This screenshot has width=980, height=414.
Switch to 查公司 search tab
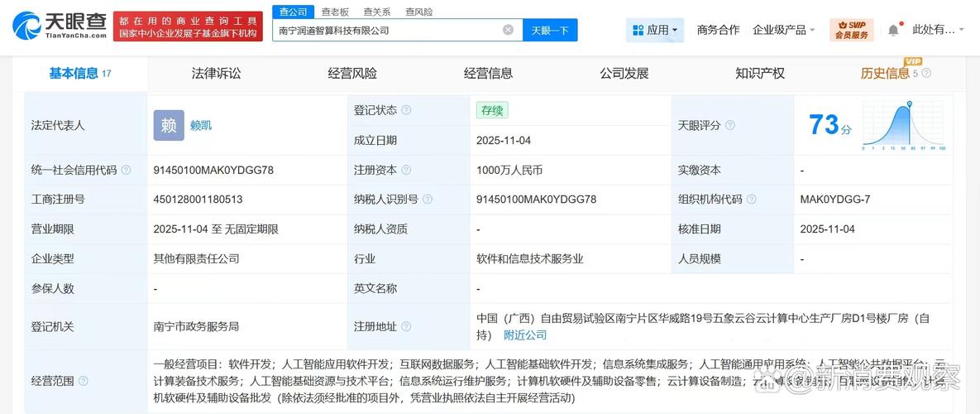293,12
